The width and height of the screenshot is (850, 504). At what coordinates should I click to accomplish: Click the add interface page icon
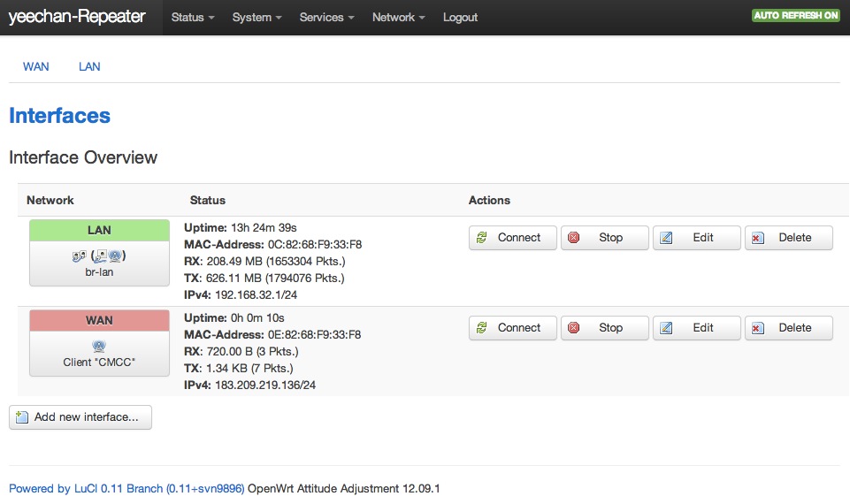[22, 417]
